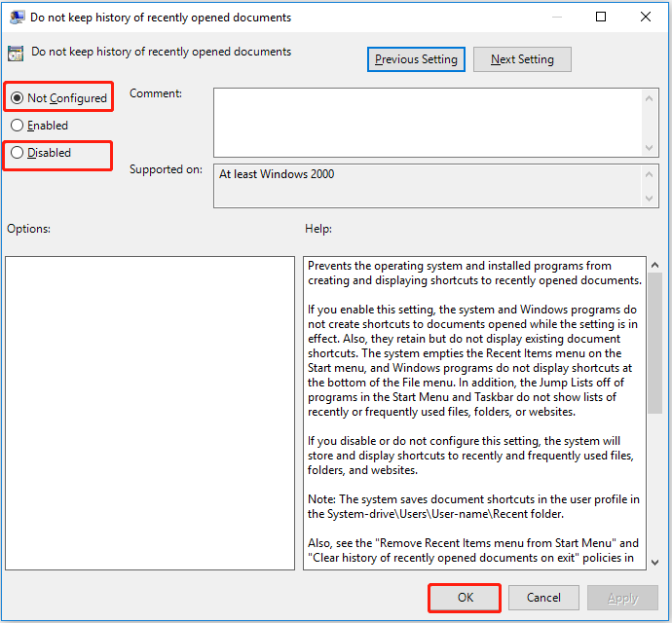
Task: Click the Comment box scroll down arrow
Action: coord(650,147)
